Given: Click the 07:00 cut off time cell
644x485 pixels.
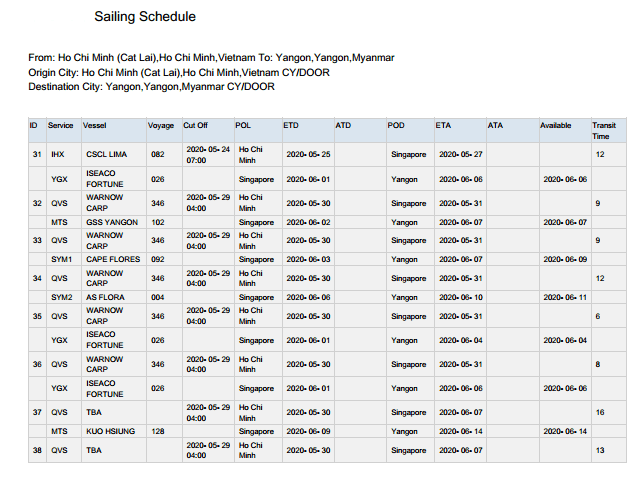Looking at the screenshot, I should click(x=196, y=160).
